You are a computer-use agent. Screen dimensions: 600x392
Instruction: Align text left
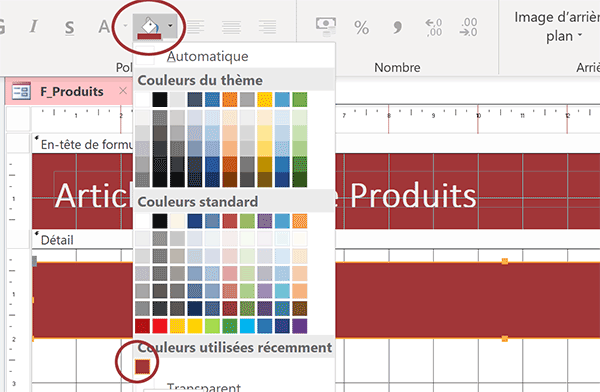(196, 27)
